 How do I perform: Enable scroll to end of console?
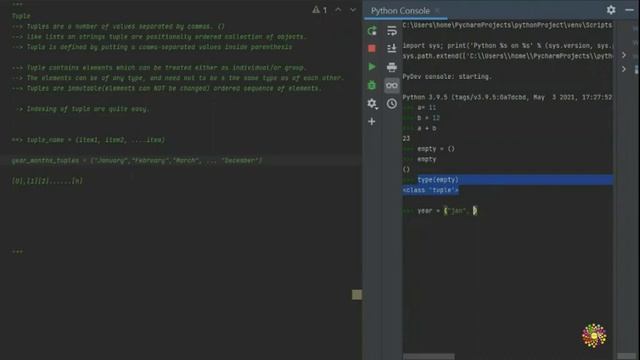click(392, 49)
